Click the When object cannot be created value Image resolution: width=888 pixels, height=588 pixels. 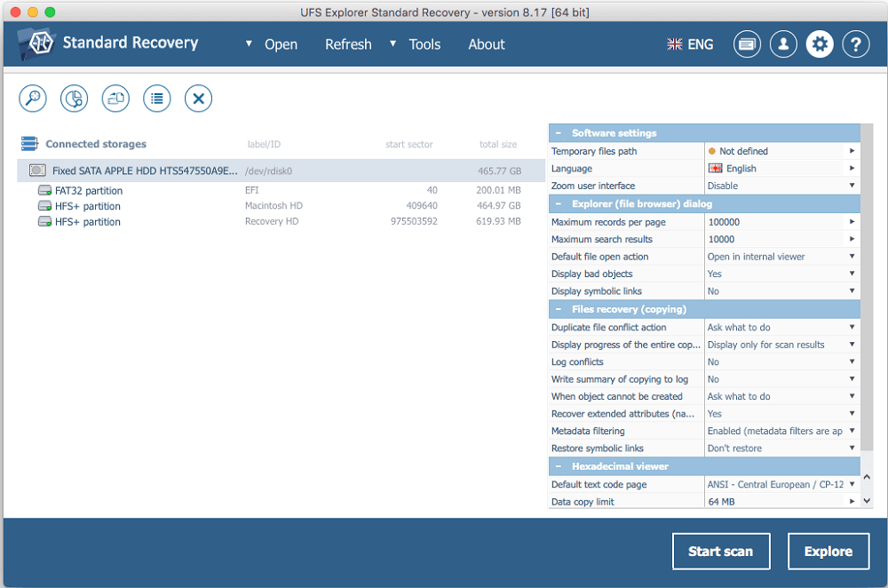[x=739, y=396]
